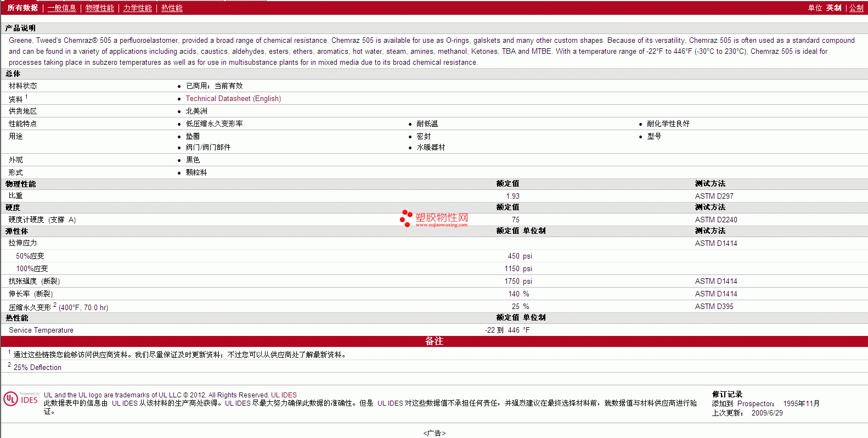Click the 伸长率 (断裂) label

(x=31, y=294)
